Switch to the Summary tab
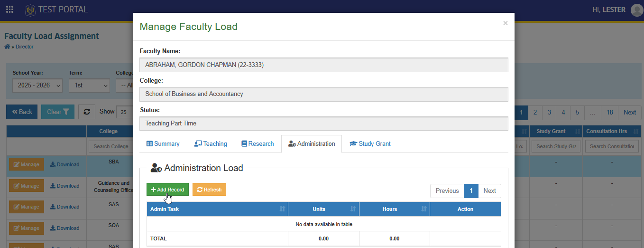Screen dimensions: 644x248 click(163, 143)
